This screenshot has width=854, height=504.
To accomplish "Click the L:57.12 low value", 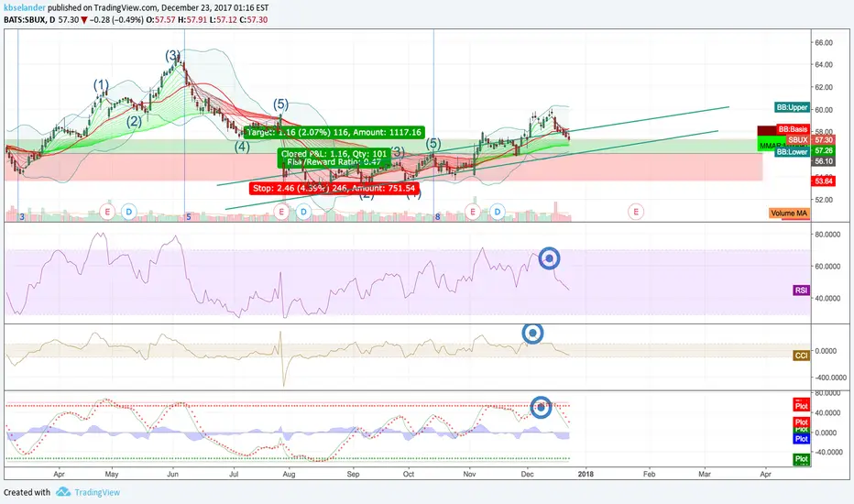I will [223, 19].
